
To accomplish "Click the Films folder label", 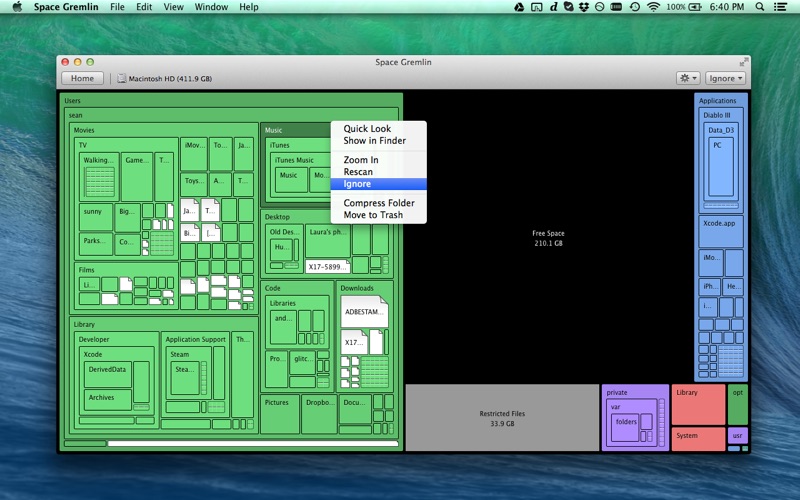I will click(x=86, y=270).
